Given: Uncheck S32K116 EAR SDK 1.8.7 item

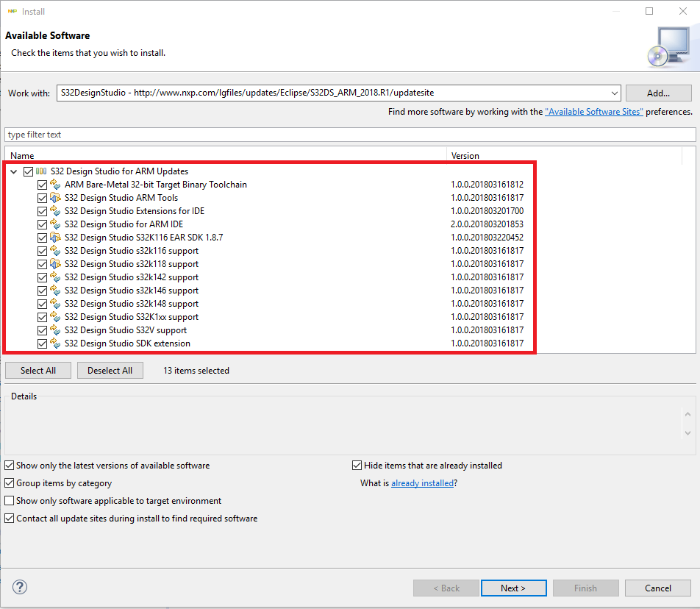Looking at the screenshot, I should [x=42, y=238].
